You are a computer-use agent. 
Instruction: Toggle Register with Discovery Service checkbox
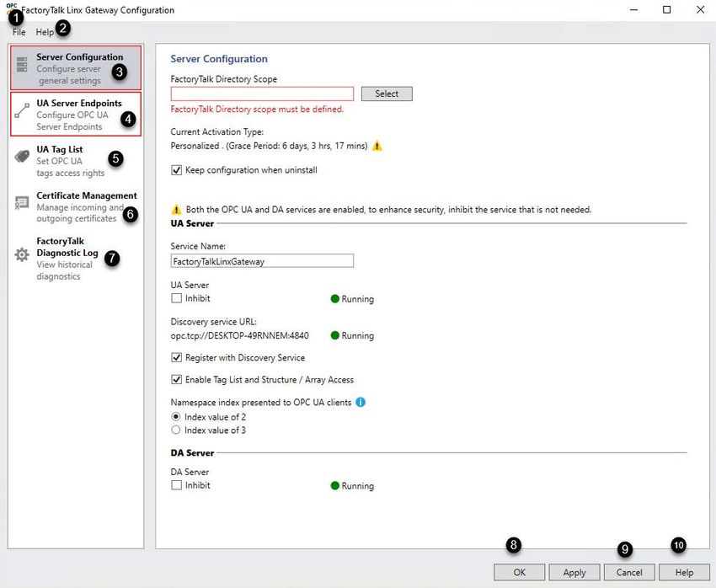pyautogui.click(x=176, y=357)
